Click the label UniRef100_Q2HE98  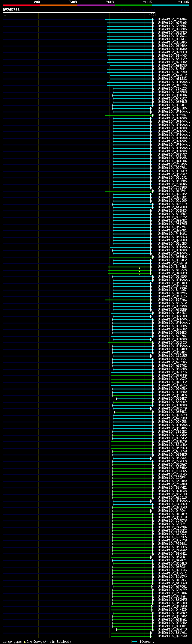(x=172, y=277)
